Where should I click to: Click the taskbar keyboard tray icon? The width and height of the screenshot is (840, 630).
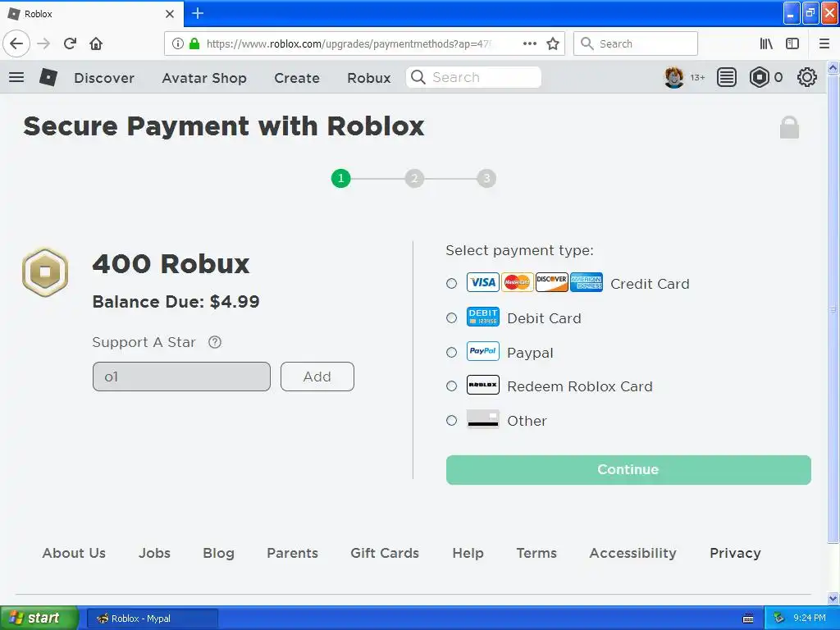click(748, 619)
